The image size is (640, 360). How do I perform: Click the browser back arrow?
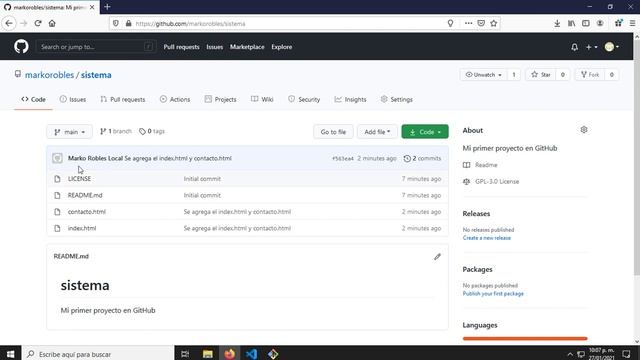tap(9, 23)
